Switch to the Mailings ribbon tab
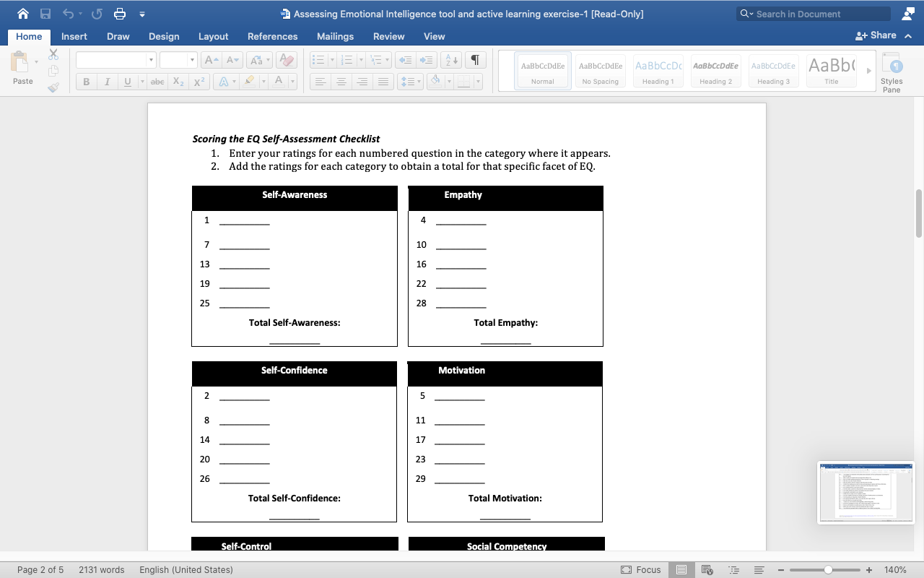924x578 pixels. 334,36
